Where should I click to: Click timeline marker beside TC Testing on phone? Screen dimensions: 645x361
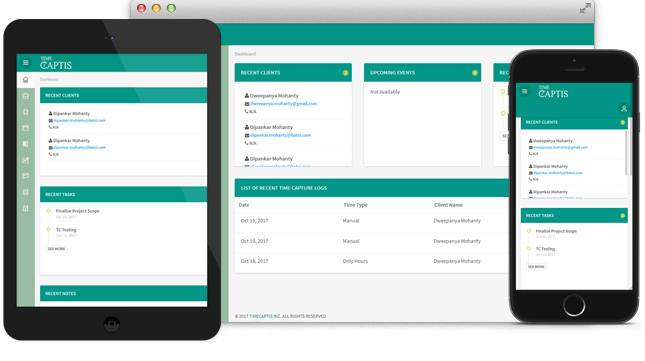click(x=529, y=248)
